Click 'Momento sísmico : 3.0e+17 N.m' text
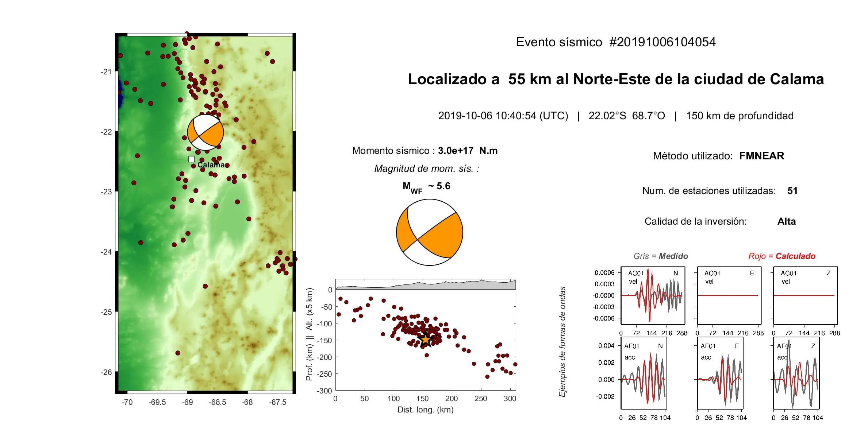 [425, 151]
